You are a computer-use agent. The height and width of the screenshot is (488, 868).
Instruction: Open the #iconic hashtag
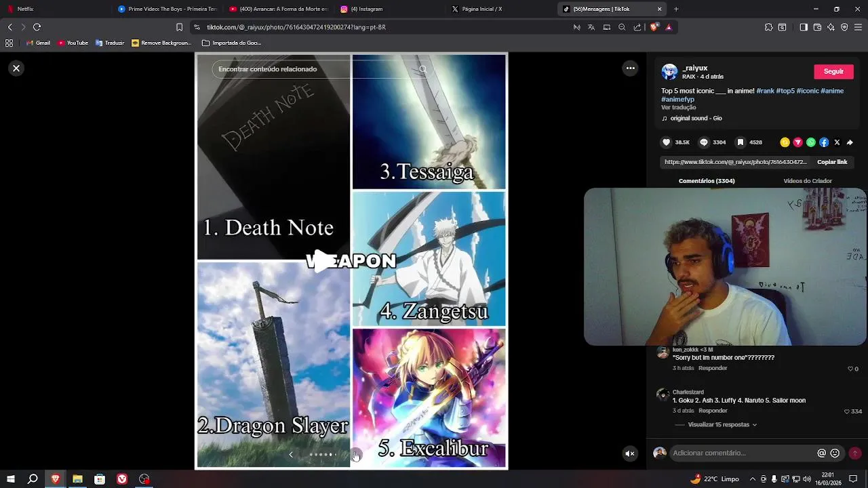(808, 91)
